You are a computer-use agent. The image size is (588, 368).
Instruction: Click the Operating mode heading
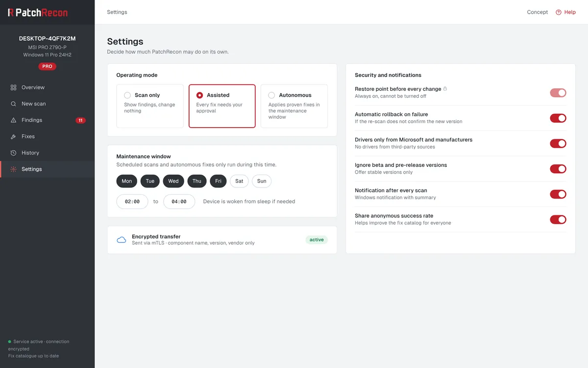point(137,75)
